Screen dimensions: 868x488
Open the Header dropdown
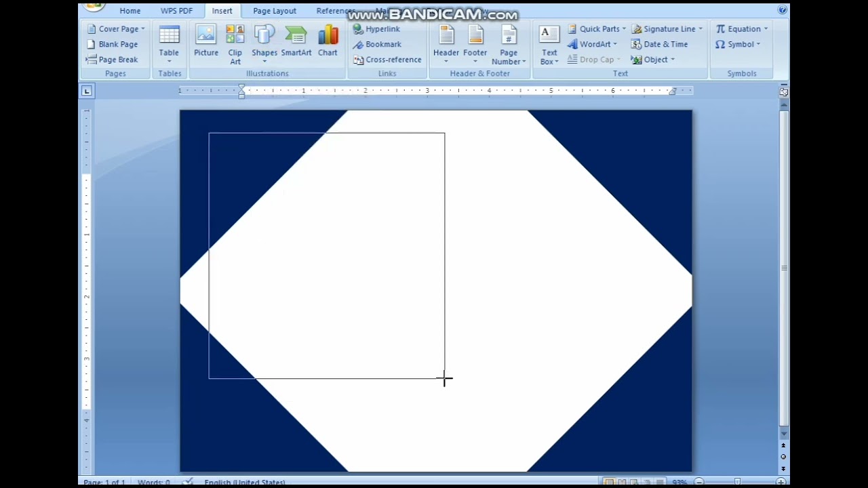point(446,45)
